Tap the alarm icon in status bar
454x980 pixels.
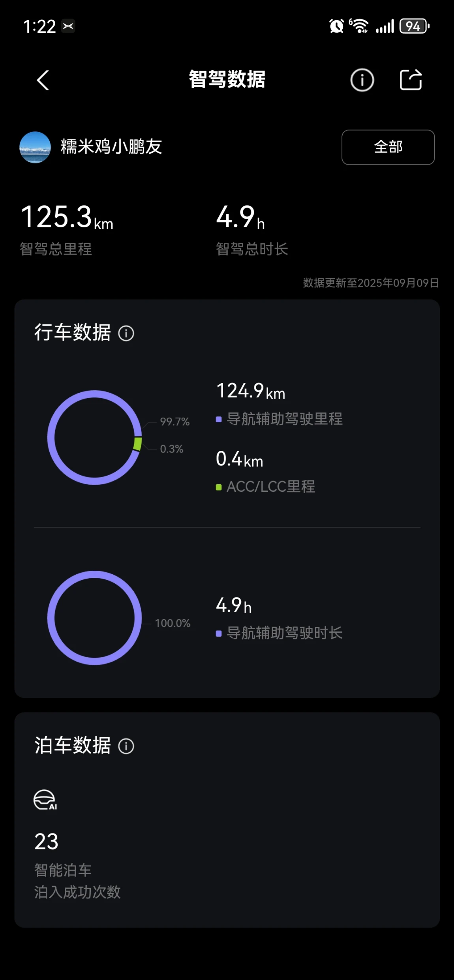[x=336, y=26]
